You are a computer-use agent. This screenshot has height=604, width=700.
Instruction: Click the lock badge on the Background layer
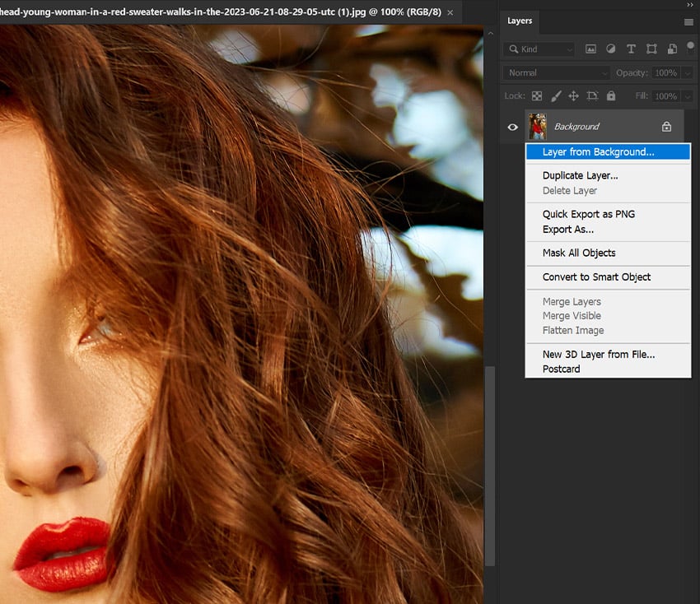click(x=667, y=126)
